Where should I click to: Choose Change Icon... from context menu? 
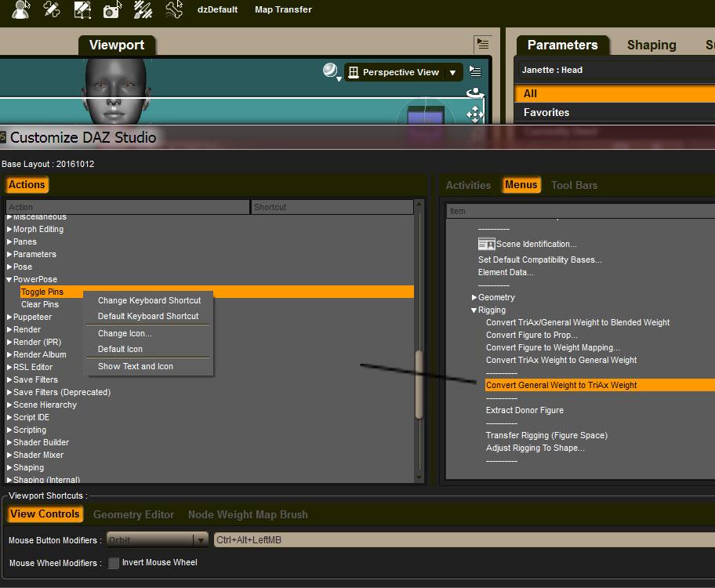tap(125, 333)
